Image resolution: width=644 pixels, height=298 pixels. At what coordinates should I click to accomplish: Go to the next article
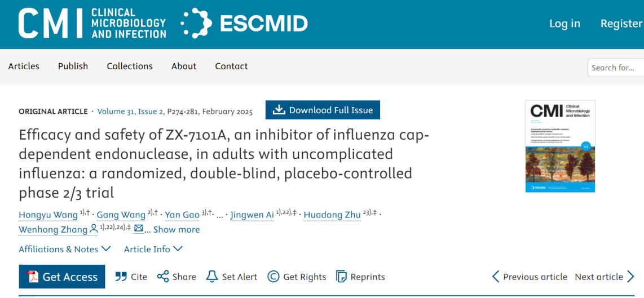pyautogui.click(x=604, y=277)
